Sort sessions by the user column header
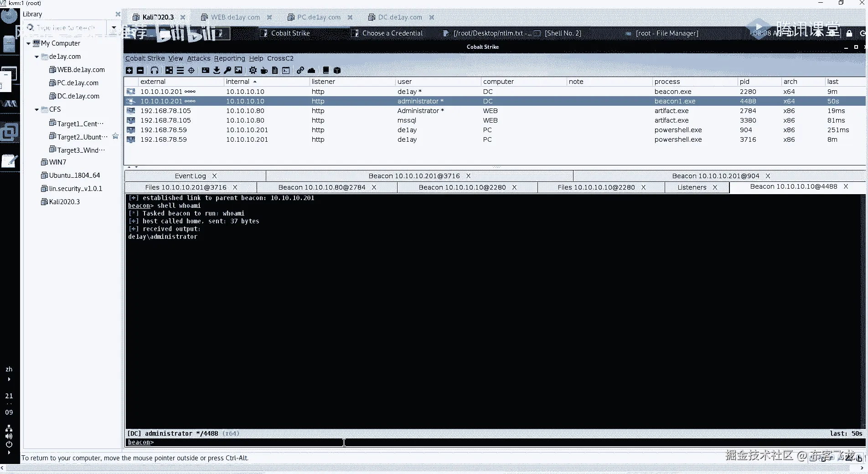The image size is (868, 474). click(438, 82)
